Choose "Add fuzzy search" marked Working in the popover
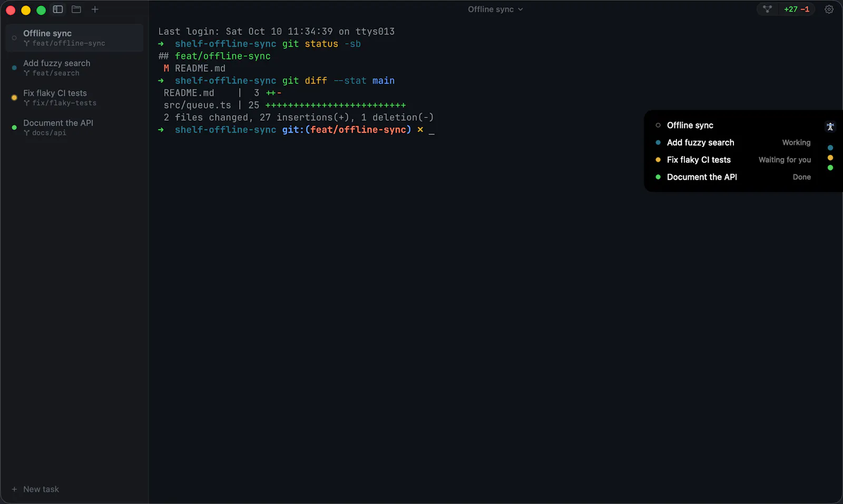843x504 pixels. (733, 143)
